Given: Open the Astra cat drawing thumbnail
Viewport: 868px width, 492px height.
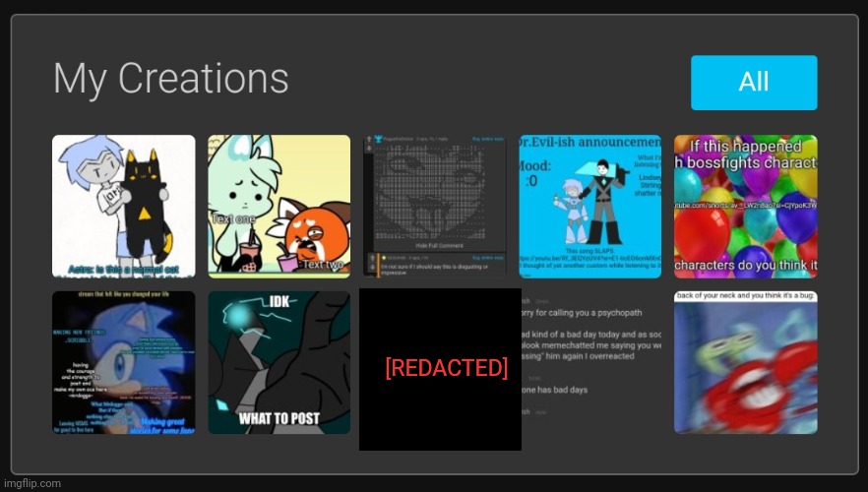Looking at the screenshot, I should click(123, 207).
